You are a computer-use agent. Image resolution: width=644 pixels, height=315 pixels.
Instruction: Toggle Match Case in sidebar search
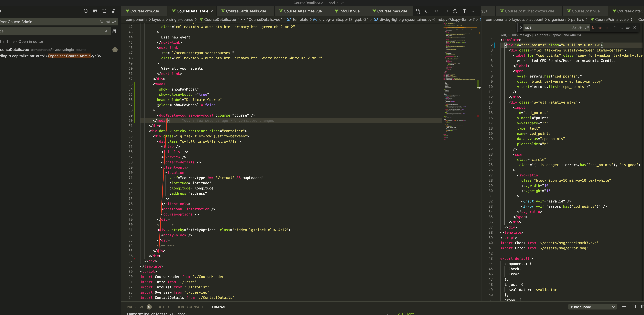[x=102, y=22]
